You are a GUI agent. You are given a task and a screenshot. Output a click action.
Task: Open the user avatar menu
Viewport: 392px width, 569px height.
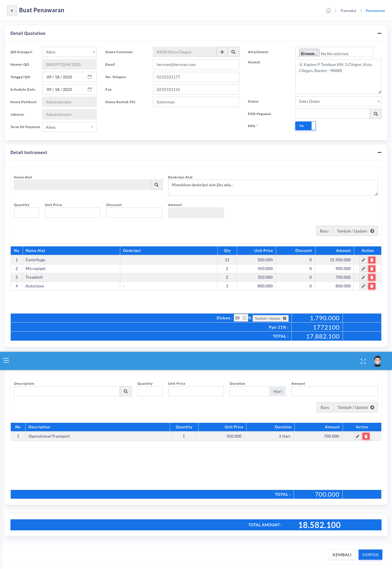pyautogui.click(x=377, y=361)
